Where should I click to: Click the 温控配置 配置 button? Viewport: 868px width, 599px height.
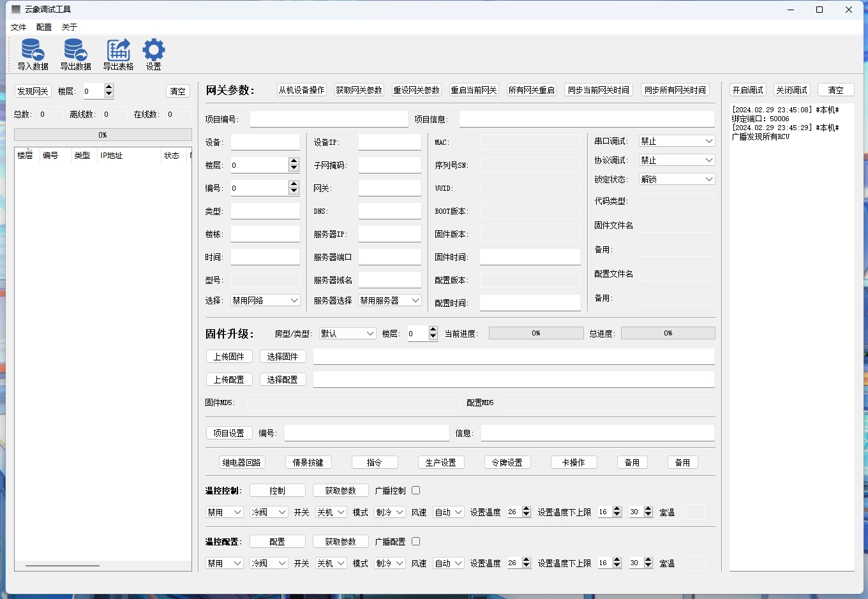point(278,542)
